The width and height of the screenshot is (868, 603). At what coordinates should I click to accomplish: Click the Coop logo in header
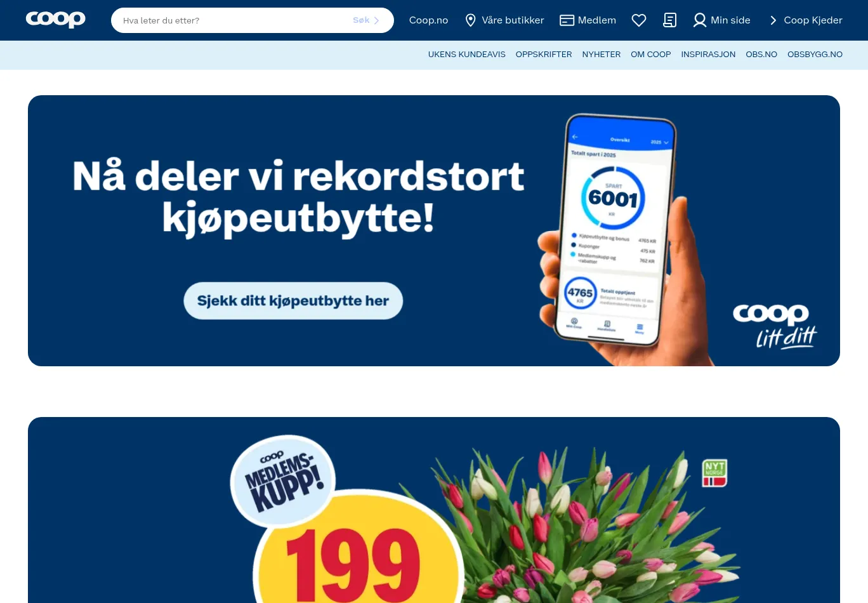pos(56,20)
